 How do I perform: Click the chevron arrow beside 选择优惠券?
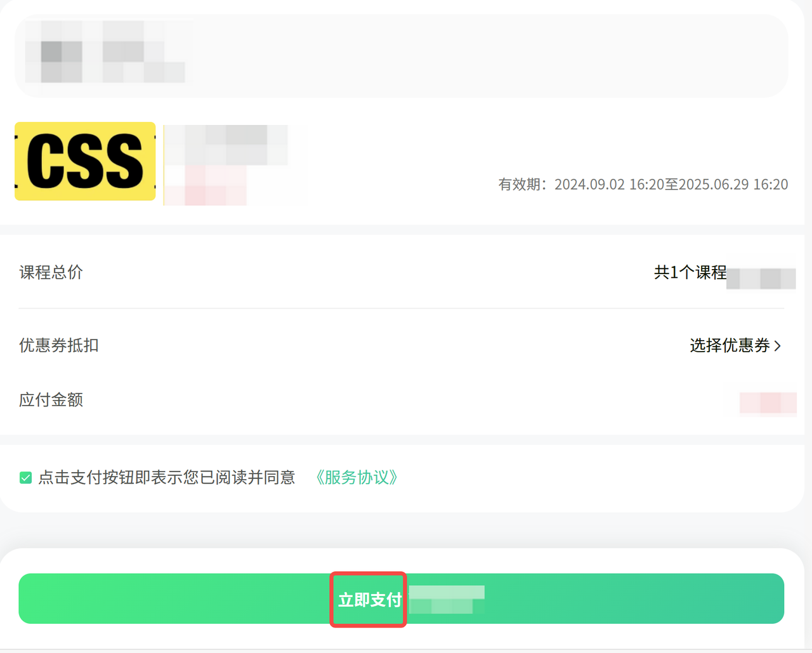point(777,346)
